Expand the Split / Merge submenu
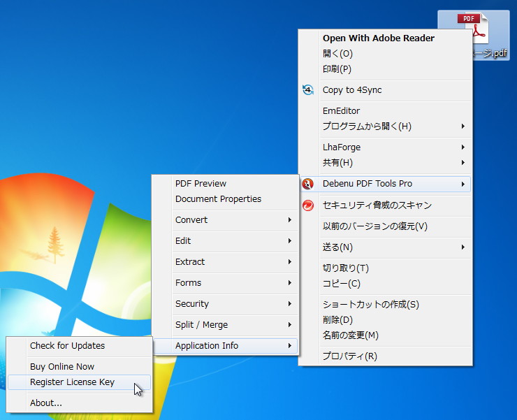The height and width of the screenshot is (420, 517). click(225, 325)
